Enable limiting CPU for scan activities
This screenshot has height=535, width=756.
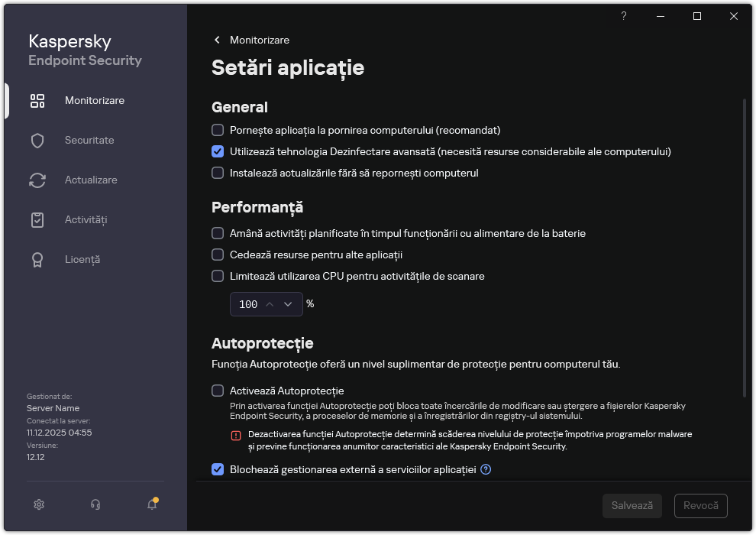(218, 276)
